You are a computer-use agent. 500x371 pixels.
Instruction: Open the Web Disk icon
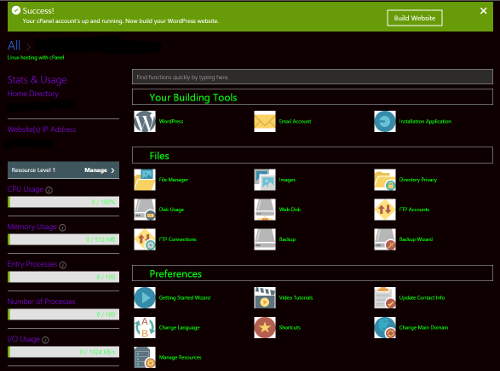point(265,209)
